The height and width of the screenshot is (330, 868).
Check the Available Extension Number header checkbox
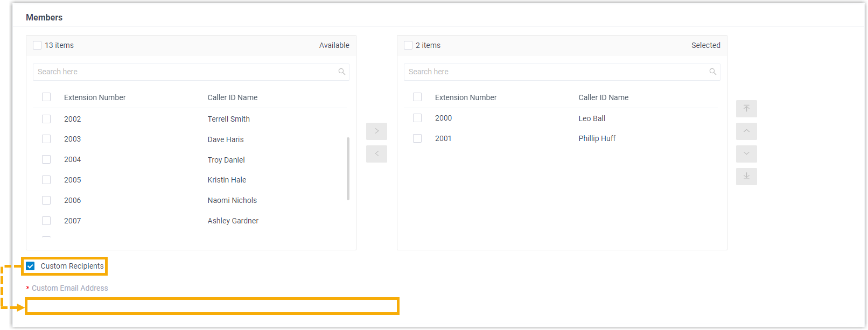pyautogui.click(x=46, y=97)
